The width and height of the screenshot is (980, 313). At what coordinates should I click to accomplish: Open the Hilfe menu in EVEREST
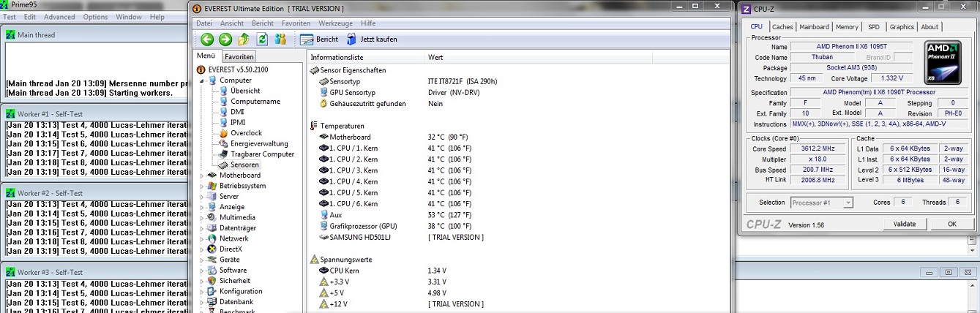(x=368, y=23)
